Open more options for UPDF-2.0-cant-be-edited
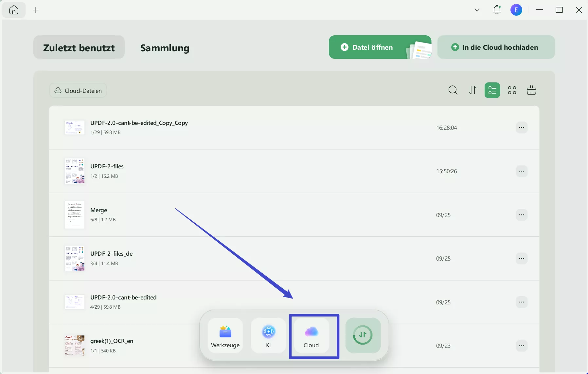 coord(522,302)
